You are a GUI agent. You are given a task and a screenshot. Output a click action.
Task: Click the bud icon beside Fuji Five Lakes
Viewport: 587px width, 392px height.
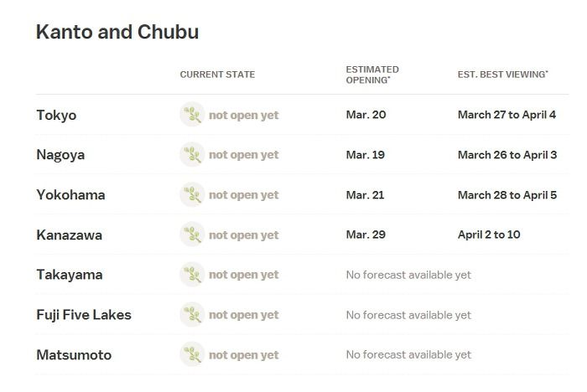(x=192, y=315)
